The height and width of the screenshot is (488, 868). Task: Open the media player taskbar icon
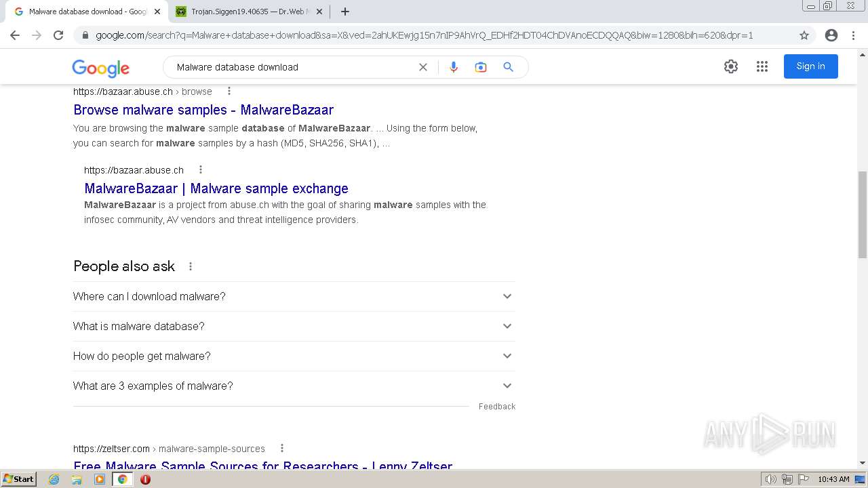click(x=100, y=479)
